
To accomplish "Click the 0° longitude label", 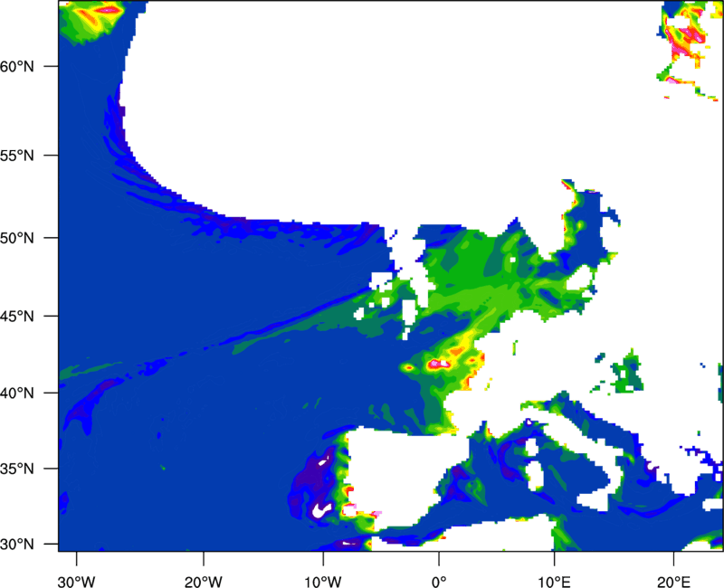I will (x=439, y=582).
